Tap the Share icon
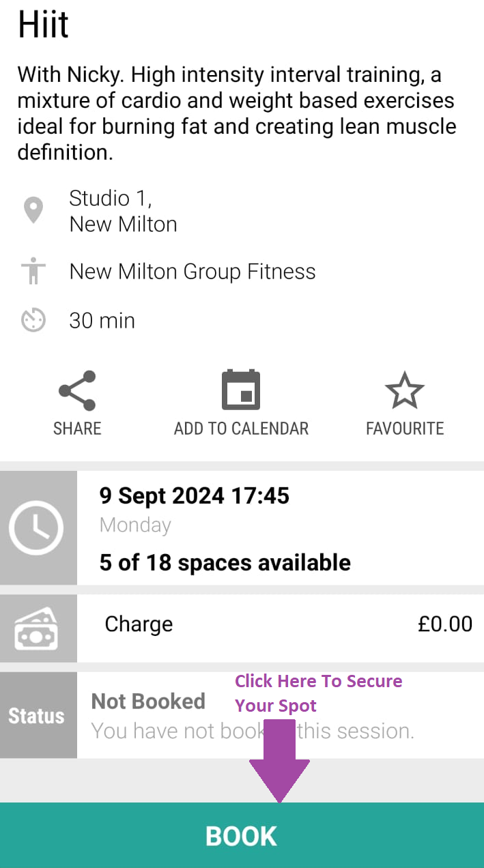 click(x=77, y=390)
